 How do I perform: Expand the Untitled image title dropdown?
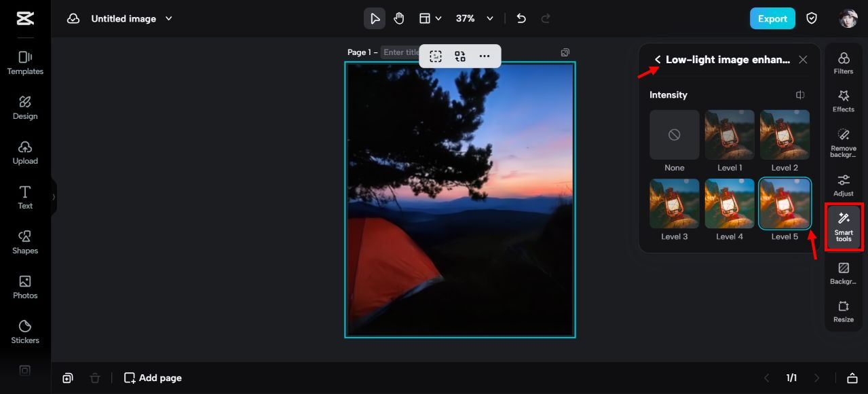tap(169, 19)
